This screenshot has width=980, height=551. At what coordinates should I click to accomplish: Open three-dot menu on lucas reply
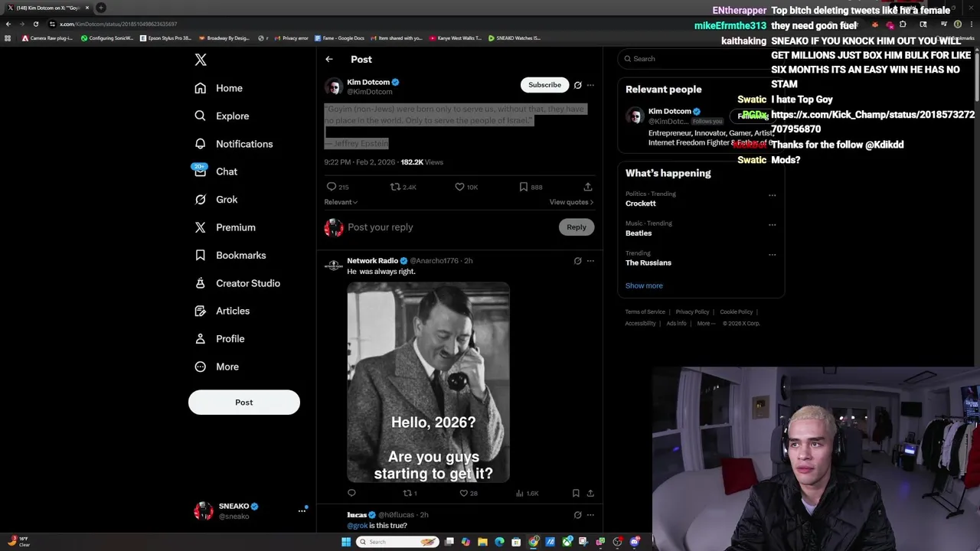590,515
